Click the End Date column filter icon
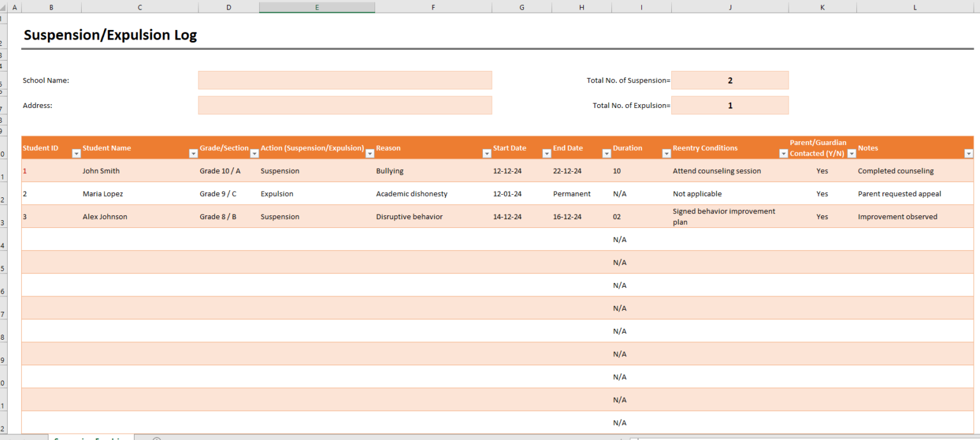This screenshot has height=440, width=980. pyautogui.click(x=606, y=153)
